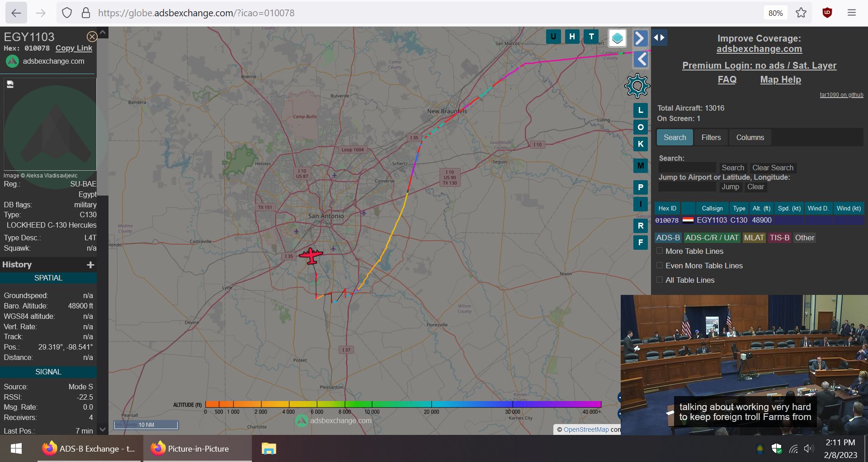Image resolution: width=868 pixels, height=462 pixels.
Task: Click the Jump button
Action: click(x=730, y=187)
